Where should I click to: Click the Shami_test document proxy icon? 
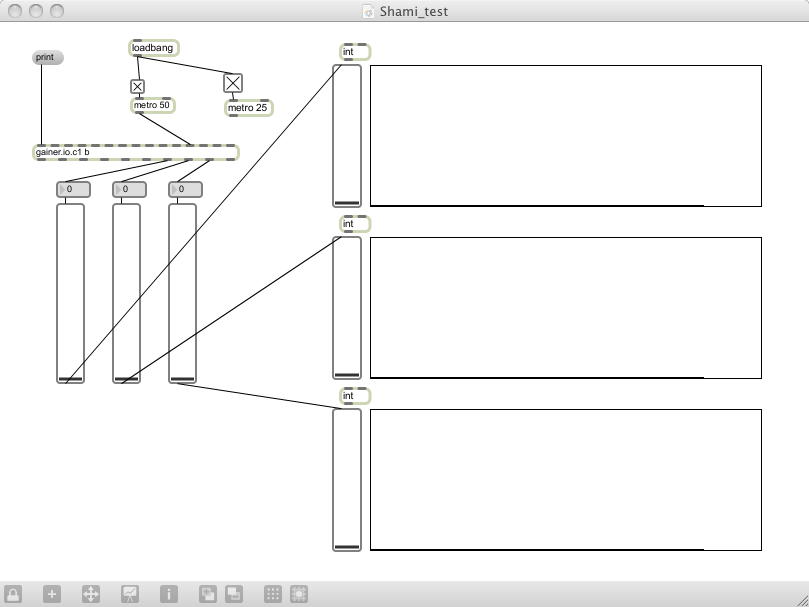368,11
